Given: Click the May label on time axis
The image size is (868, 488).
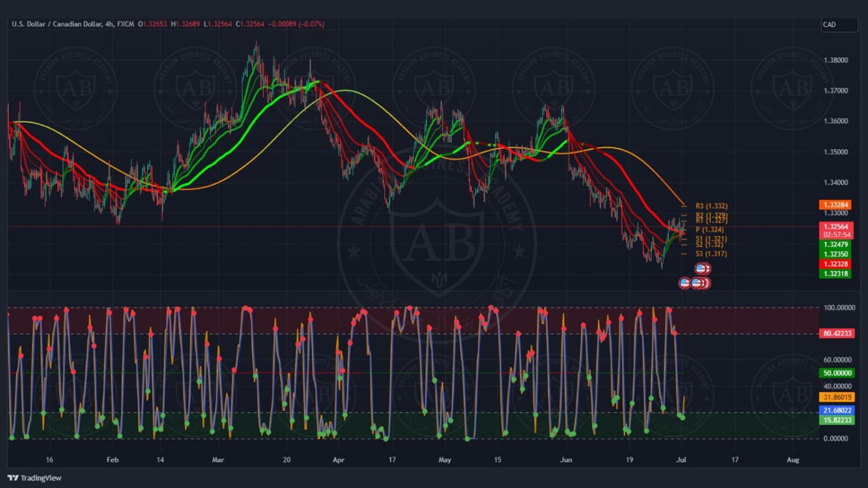Looking at the screenshot, I should pyautogui.click(x=444, y=460).
